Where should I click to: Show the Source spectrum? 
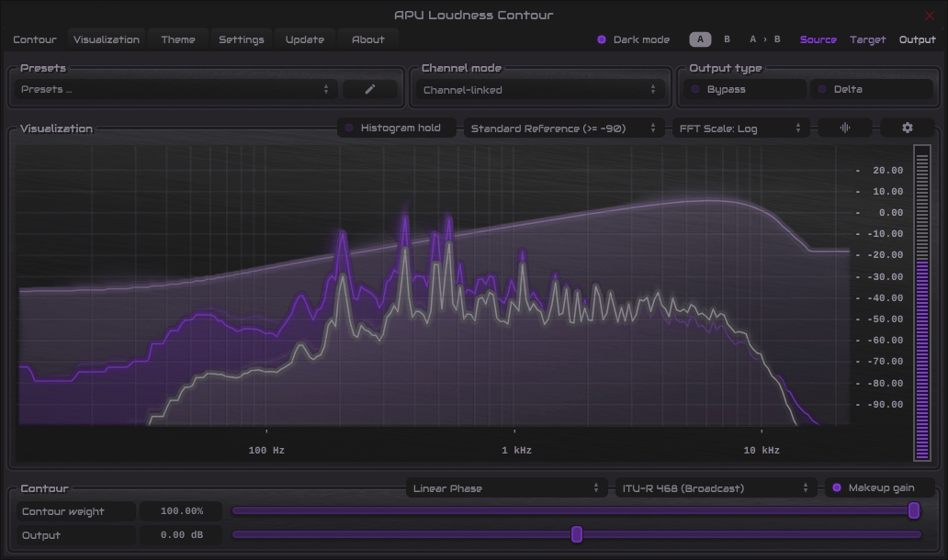click(x=818, y=39)
